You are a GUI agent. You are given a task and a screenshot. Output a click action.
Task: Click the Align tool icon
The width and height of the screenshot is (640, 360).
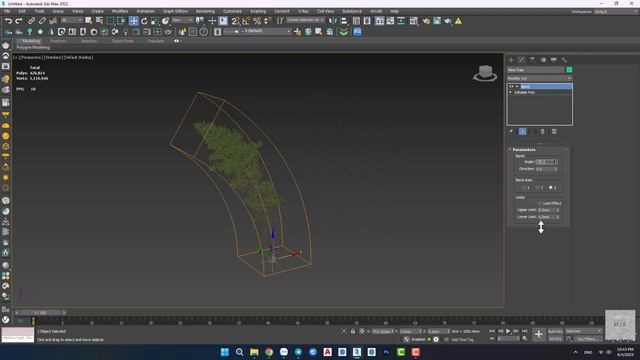point(344,21)
